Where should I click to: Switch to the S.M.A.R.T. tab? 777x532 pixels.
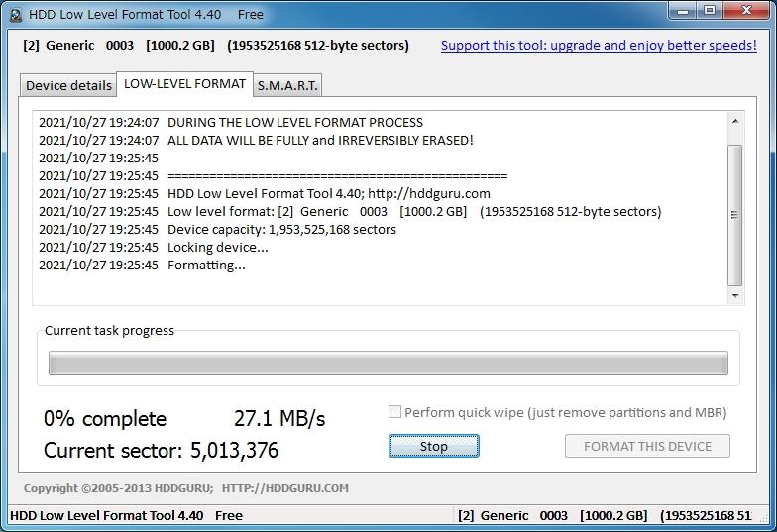coord(287,85)
